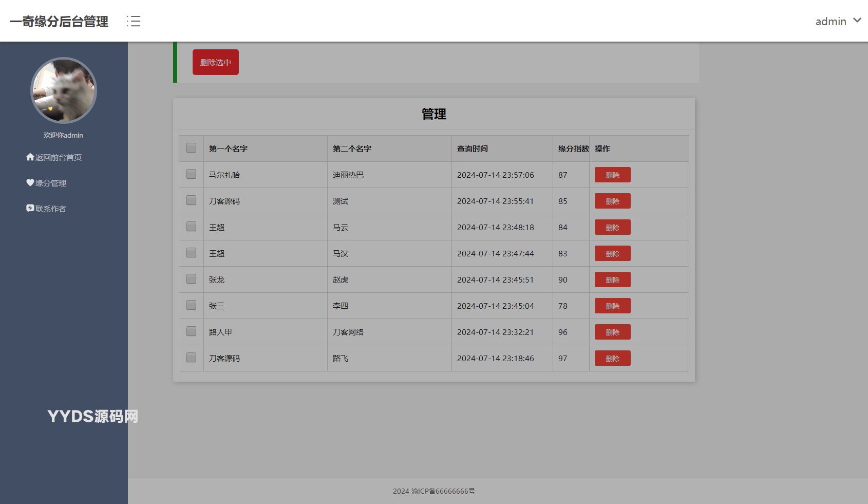Go to 返回前台首页 in the sidebar
868x504 pixels.
(x=58, y=158)
